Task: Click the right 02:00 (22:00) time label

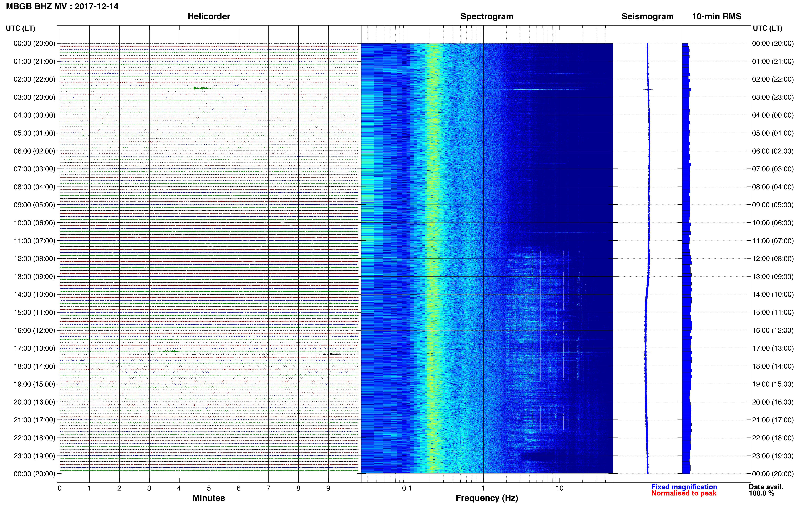Action: 773,79
